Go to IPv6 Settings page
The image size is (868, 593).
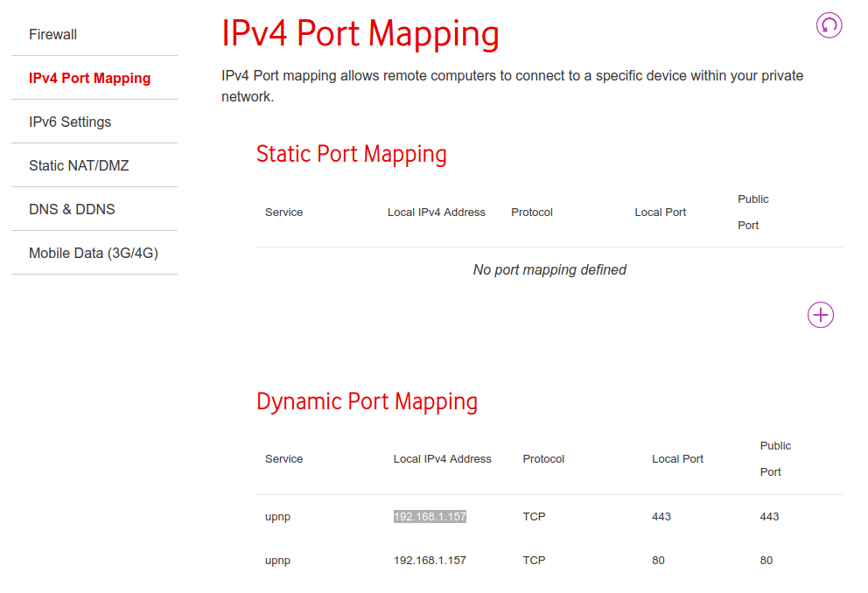click(70, 122)
